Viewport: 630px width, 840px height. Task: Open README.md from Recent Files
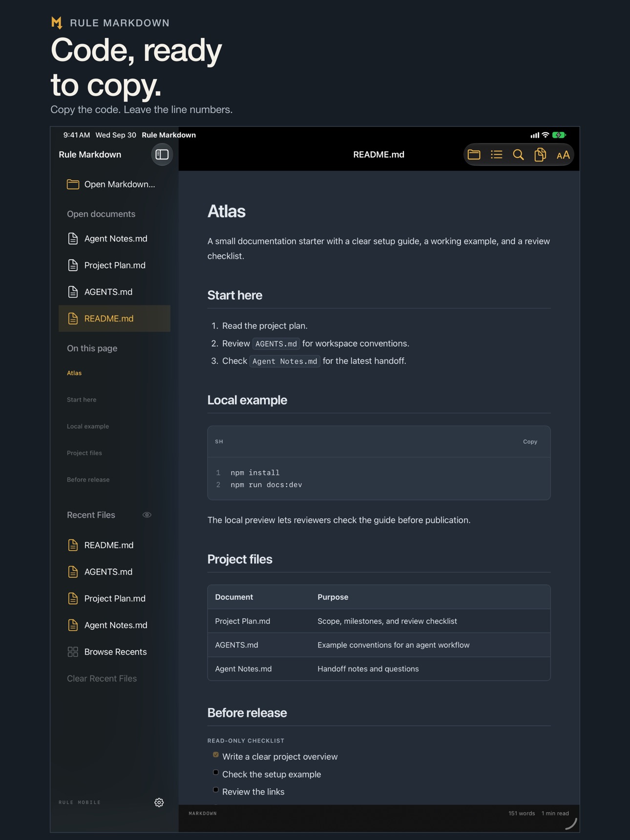point(114,545)
